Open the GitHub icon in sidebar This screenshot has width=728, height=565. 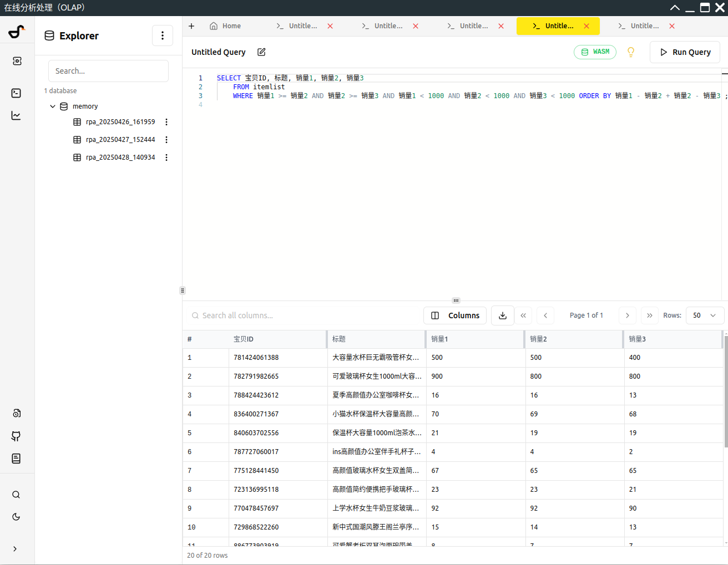[17, 436]
